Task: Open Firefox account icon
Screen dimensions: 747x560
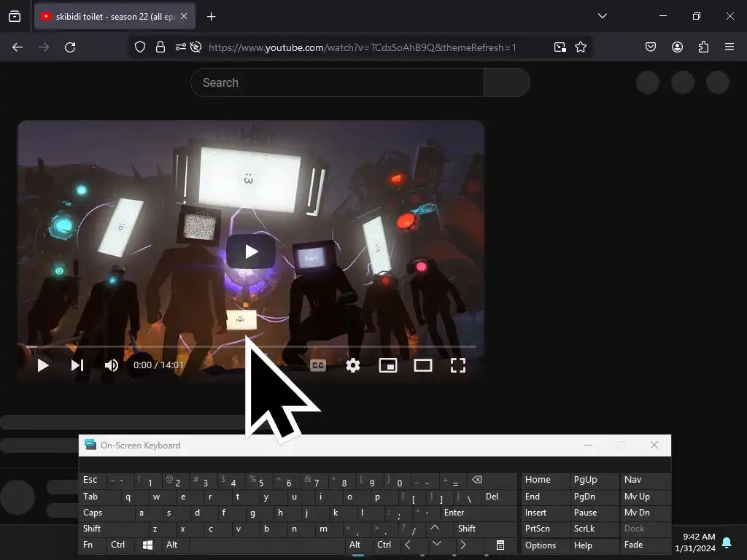Action: (677, 47)
